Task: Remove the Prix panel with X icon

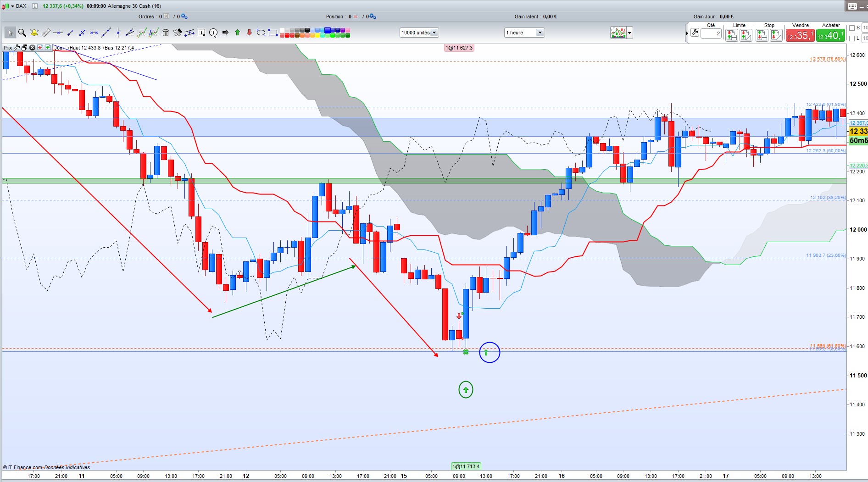Action: [32, 48]
